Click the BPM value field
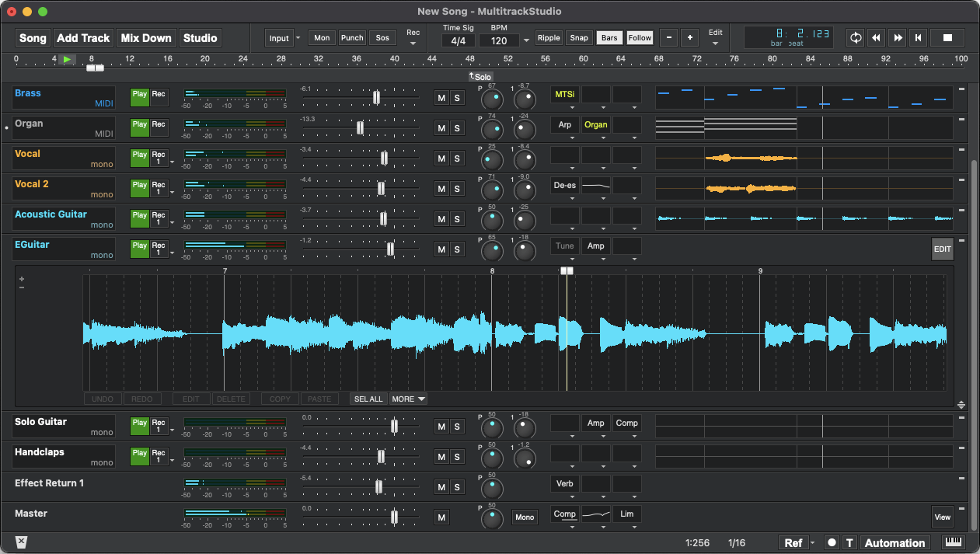Image resolution: width=980 pixels, height=554 pixels. (x=500, y=40)
